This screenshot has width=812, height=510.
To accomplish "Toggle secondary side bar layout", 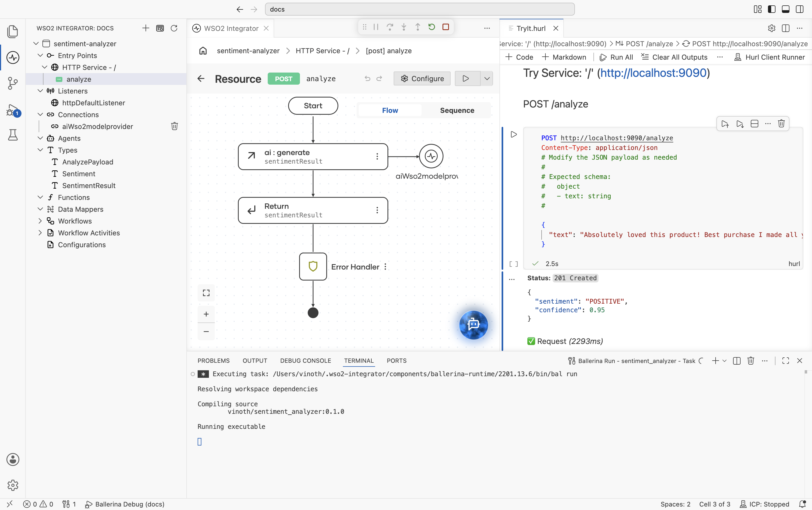I will pos(799,9).
